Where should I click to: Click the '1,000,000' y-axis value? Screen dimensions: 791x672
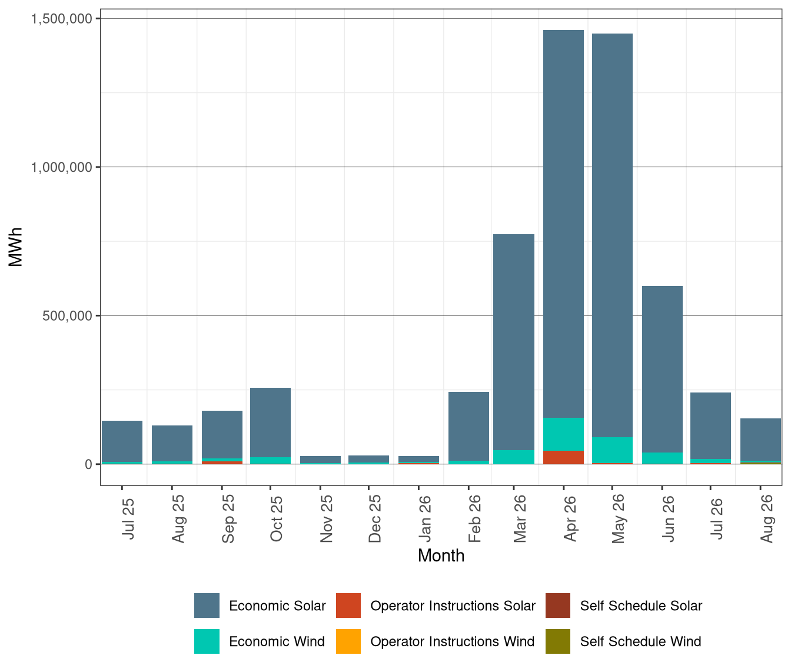coord(61,167)
